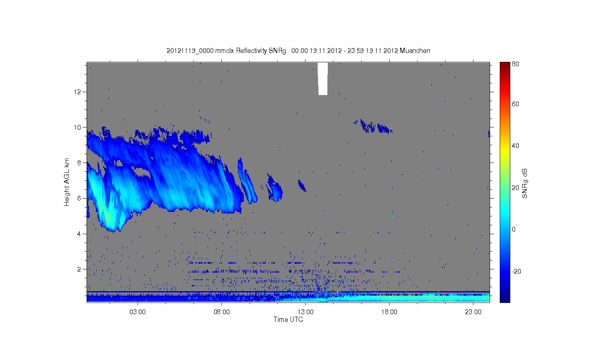
Task: Pick the dark red top of the colorbar
Action: (x=505, y=66)
